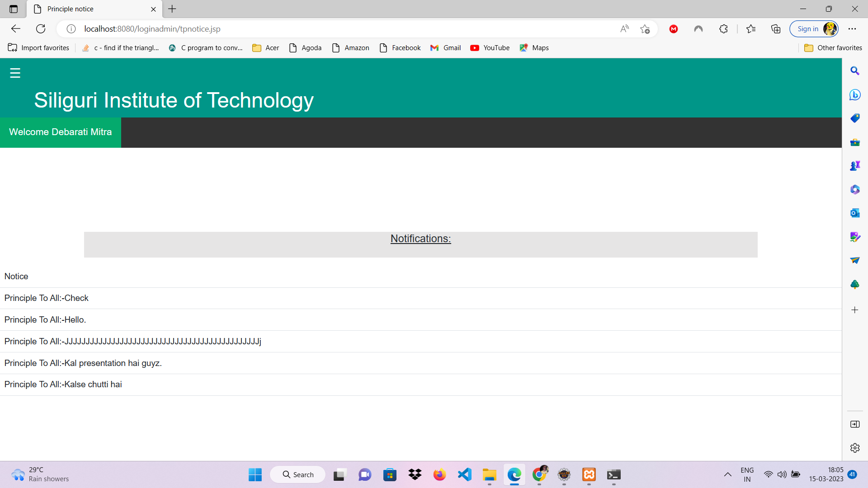Open the MEGA extension icon
The image size is (868, 488).
click(674, 28)
